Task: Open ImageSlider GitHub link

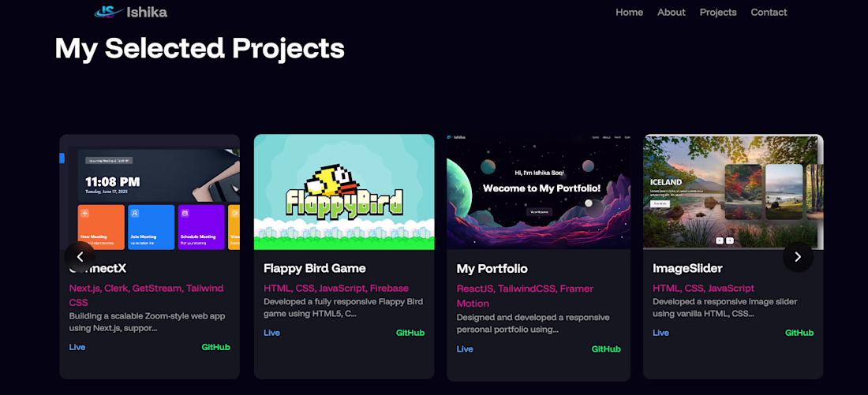Action: [799, 333]
